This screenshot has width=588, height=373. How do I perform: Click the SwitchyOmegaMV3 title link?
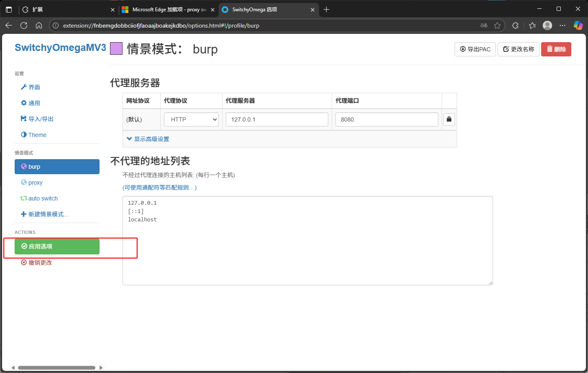click(60, 48)
